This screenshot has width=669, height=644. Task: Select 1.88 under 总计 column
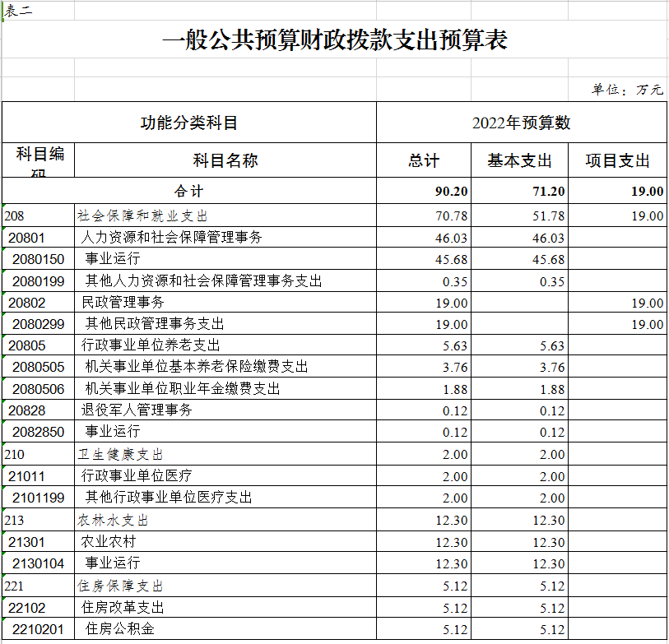455,389
